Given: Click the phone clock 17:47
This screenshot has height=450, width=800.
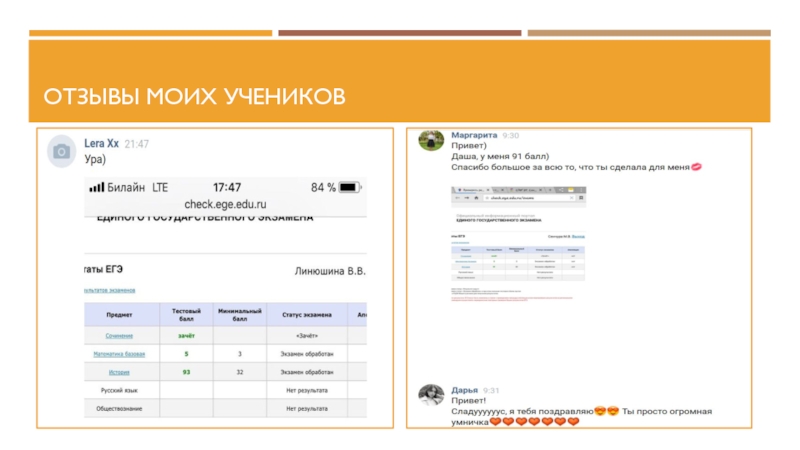Looking at the screenshot, I should click(227, 188).
